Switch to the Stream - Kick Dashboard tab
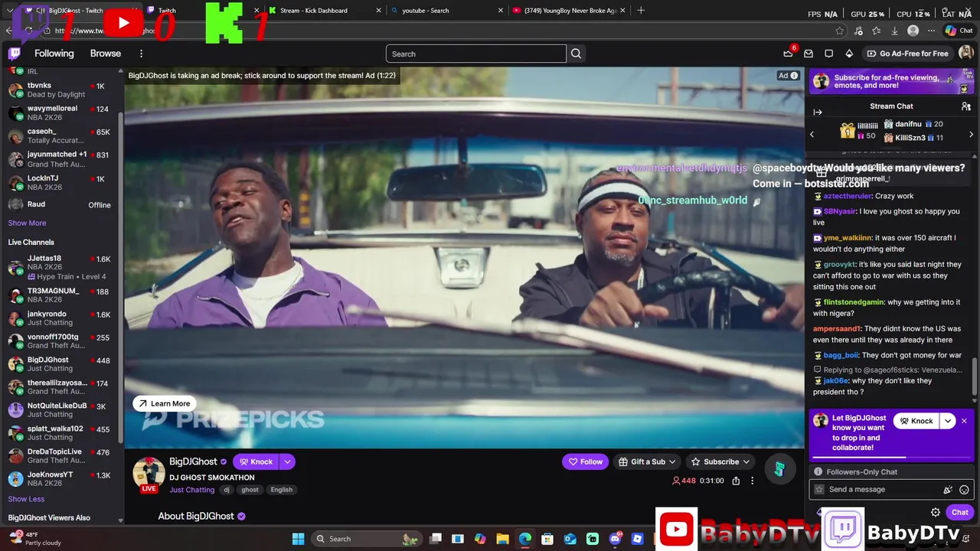Screen dimensions: 980x551 click(x=325, y=11)
